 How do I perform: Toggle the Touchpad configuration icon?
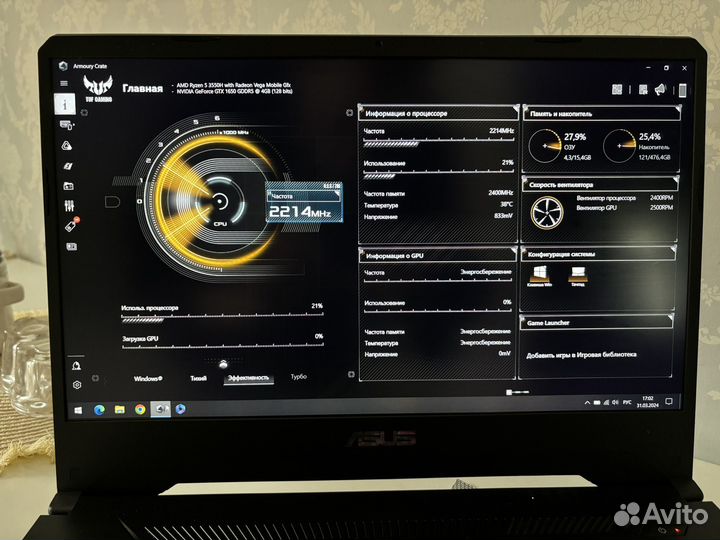click(x=578, y=276)
